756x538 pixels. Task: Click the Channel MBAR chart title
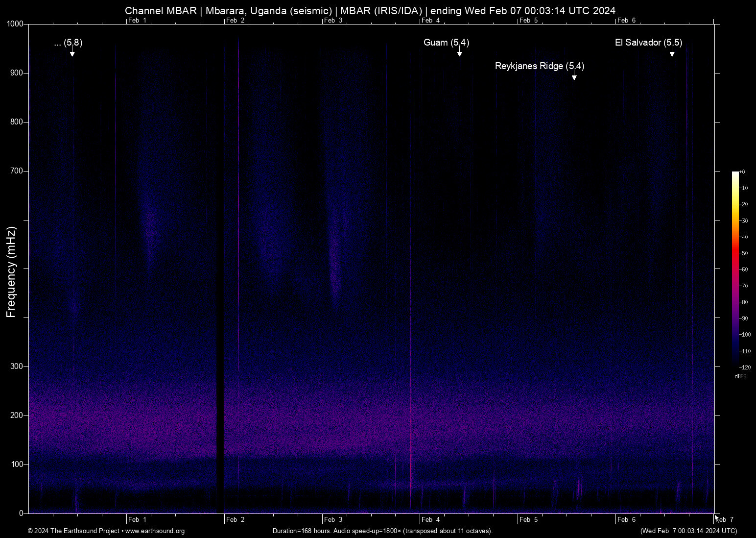tap(370, 10)
